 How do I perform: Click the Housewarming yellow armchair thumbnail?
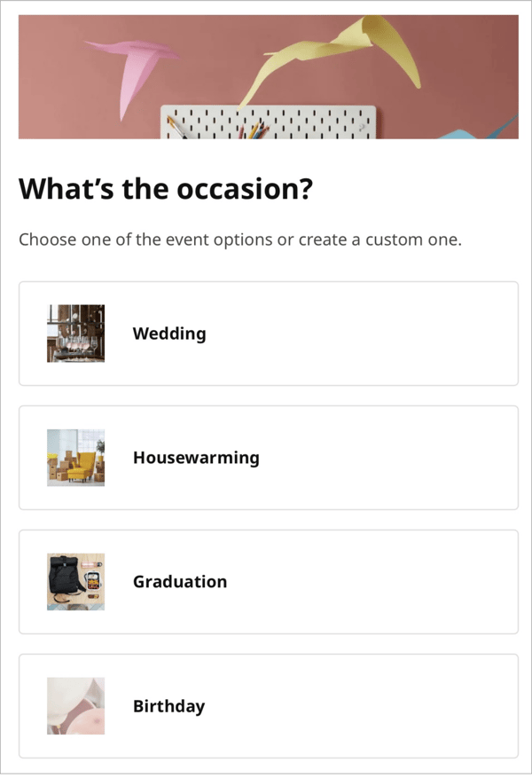76,458
